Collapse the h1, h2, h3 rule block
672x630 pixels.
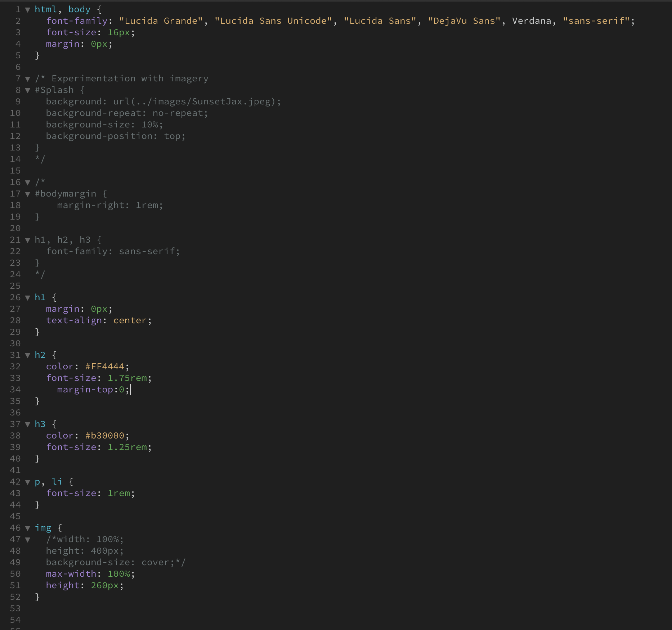pyautogui.click(x=28, y=240)
